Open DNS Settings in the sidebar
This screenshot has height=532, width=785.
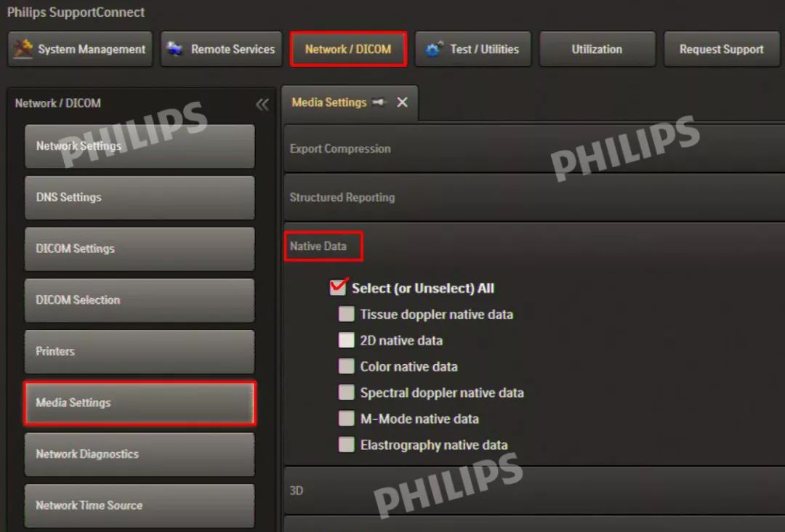140,198
